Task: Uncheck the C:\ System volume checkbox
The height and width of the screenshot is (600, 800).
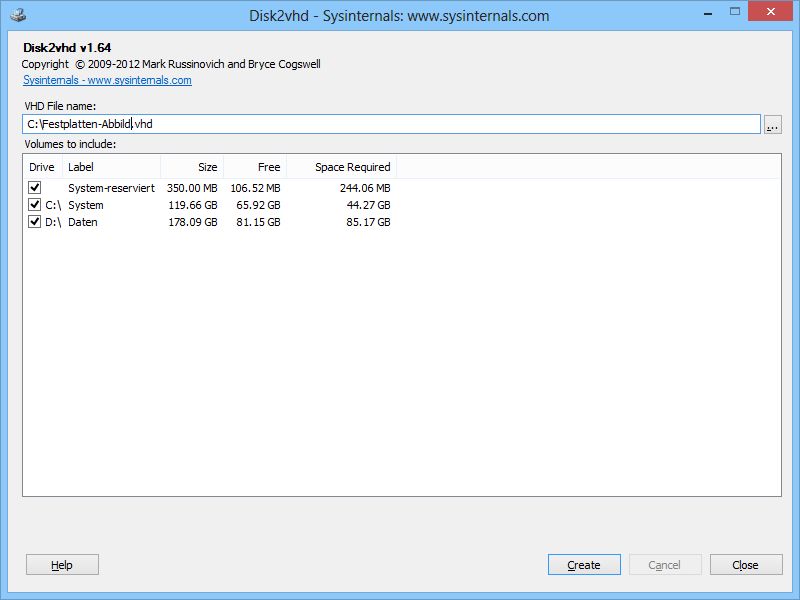Action: point(35,205)
